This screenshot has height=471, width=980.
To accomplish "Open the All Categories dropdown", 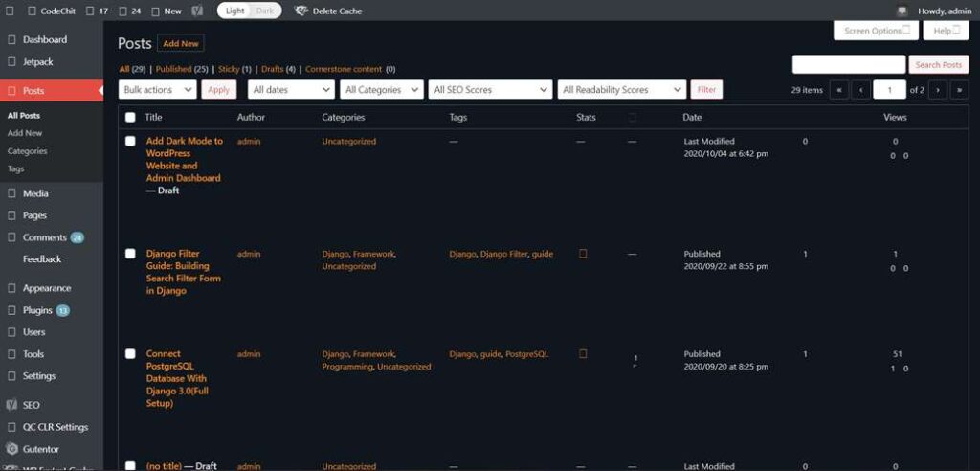I will point(382,90).
